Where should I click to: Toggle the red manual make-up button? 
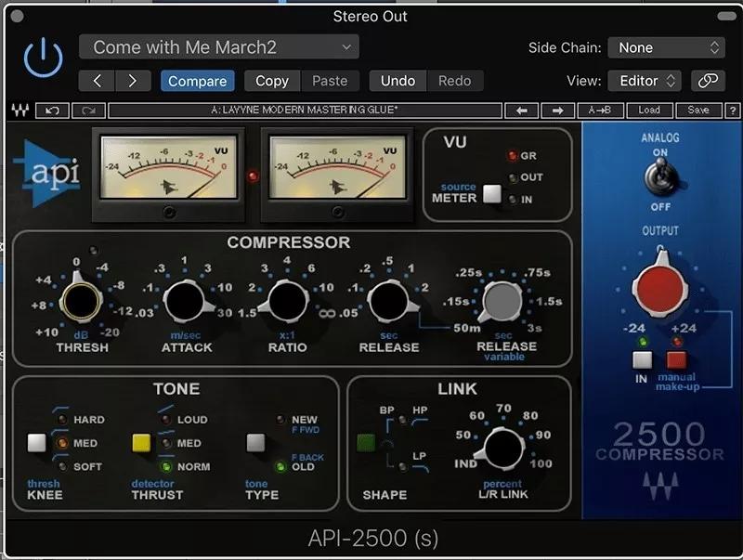point(675,360)
